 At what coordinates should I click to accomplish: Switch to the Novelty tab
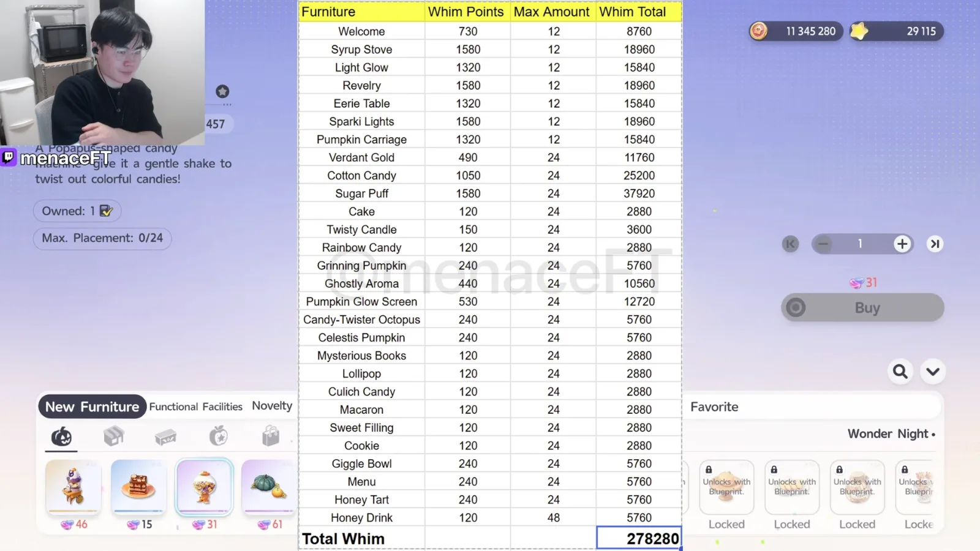tap(272, 406)
